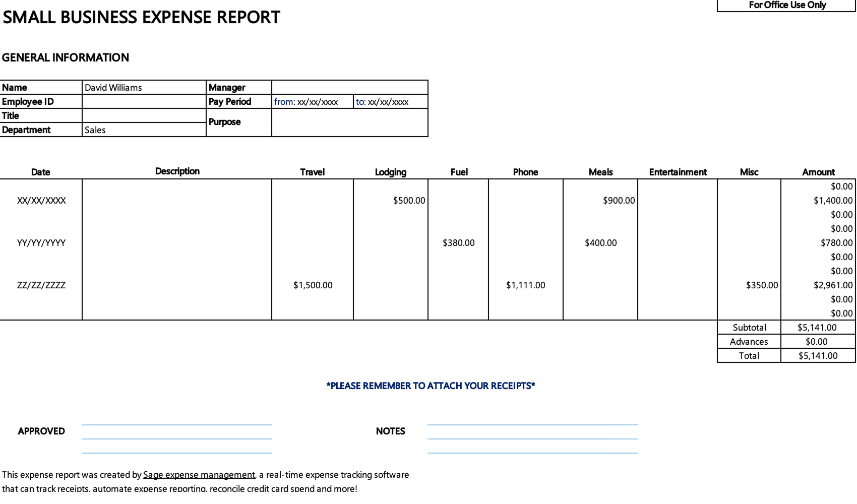Select the Pay Period from date field

(313, 101)
